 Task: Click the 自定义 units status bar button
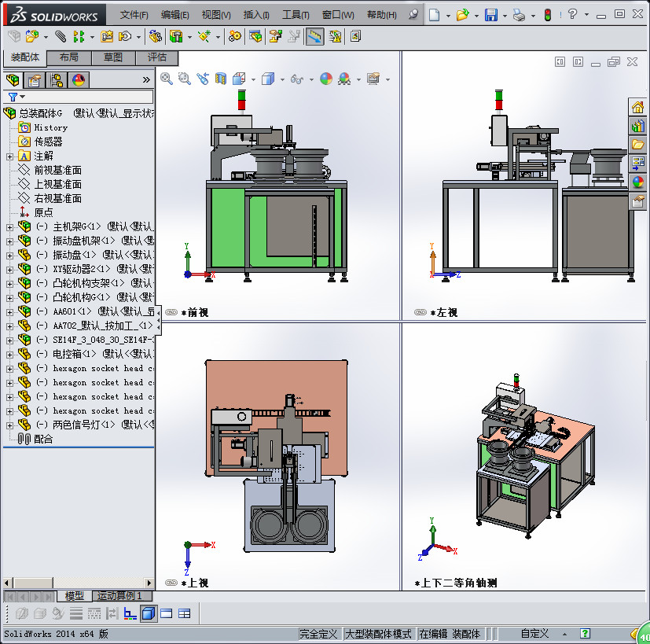pyautogui.click(x=534, y=634)
